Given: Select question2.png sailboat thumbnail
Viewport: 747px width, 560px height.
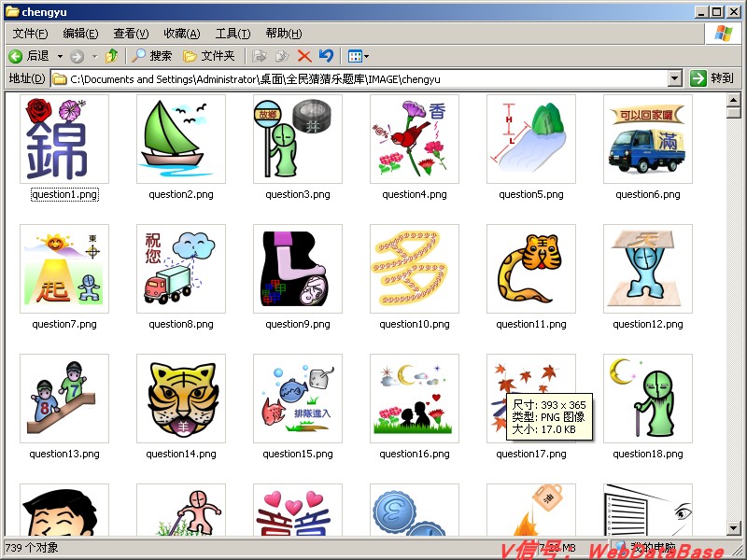Looking at the screenshot, I should [181, 138].
